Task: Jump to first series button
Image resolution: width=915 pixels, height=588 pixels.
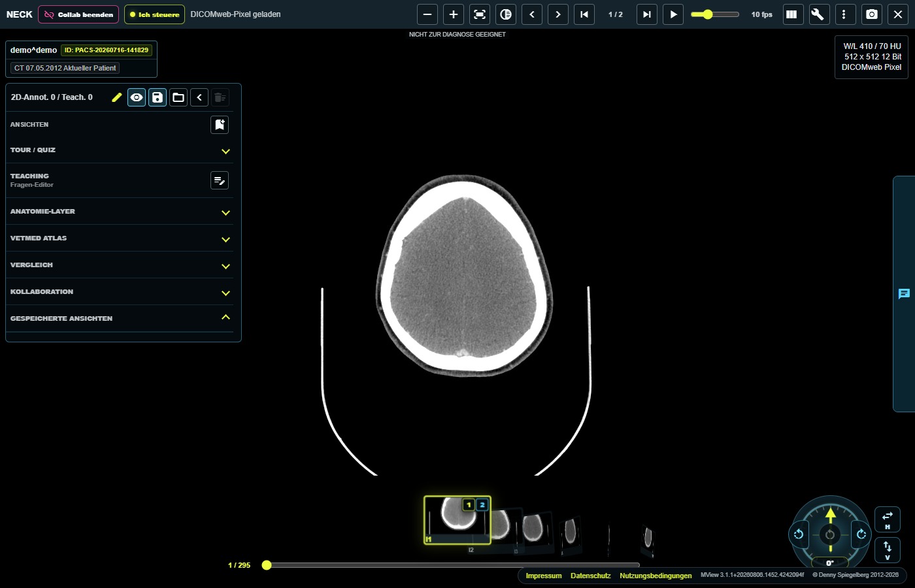Action: [x=584, y=14]
